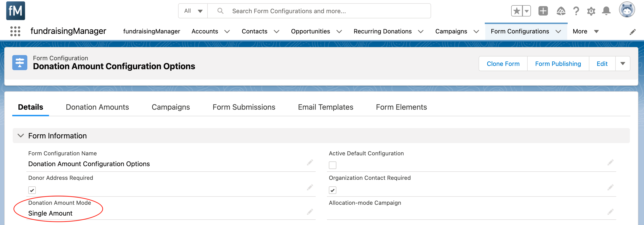Viewport: 644px width, 225px height.
Task: Toggle Donor Address Required checkbox
Action: [32, 190]
